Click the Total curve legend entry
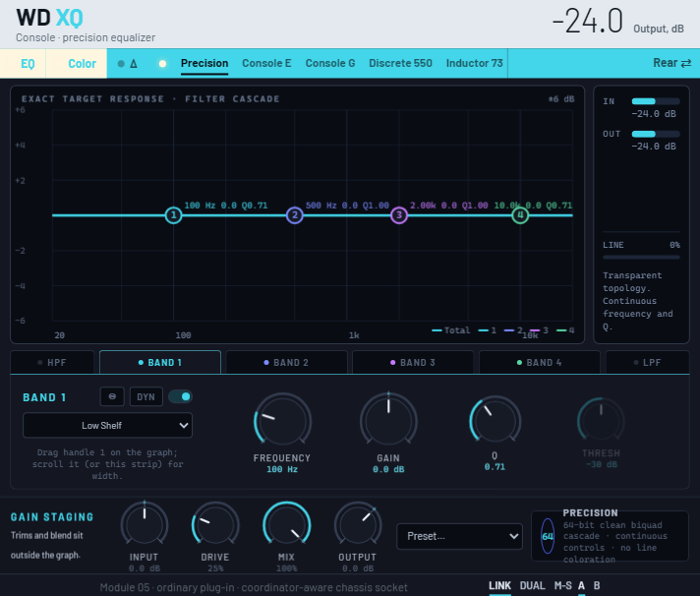 click(451, 330)
